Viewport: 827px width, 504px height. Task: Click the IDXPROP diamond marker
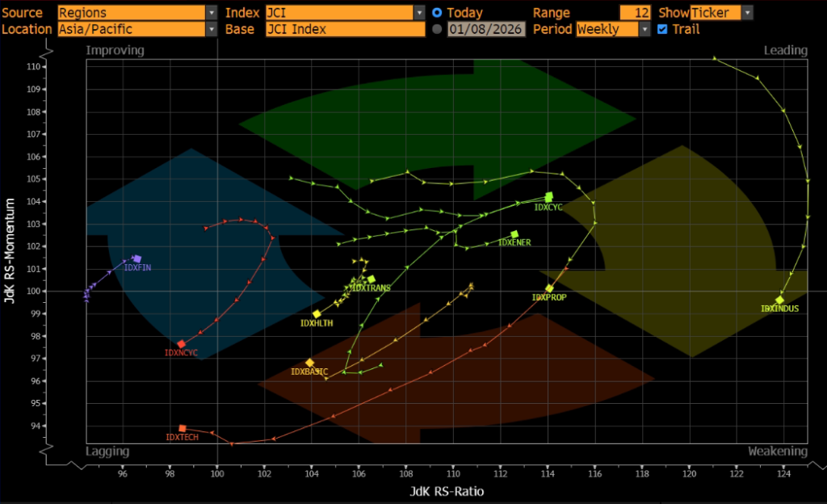coord(549,288)
